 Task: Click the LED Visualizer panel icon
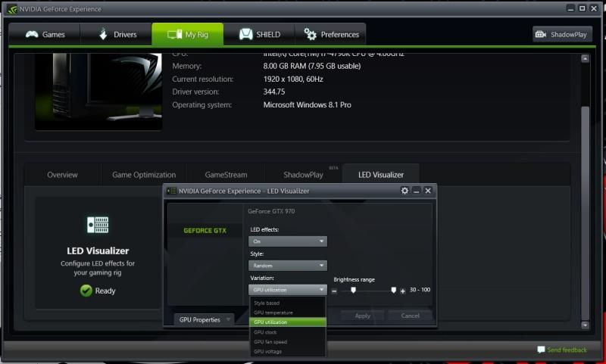tap(98, 225)
